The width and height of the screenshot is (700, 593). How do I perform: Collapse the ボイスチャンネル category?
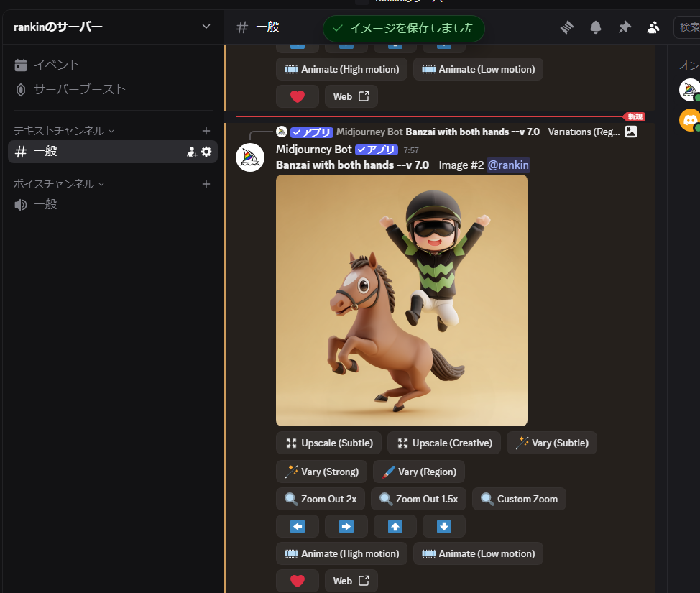[x=59, y=184]
